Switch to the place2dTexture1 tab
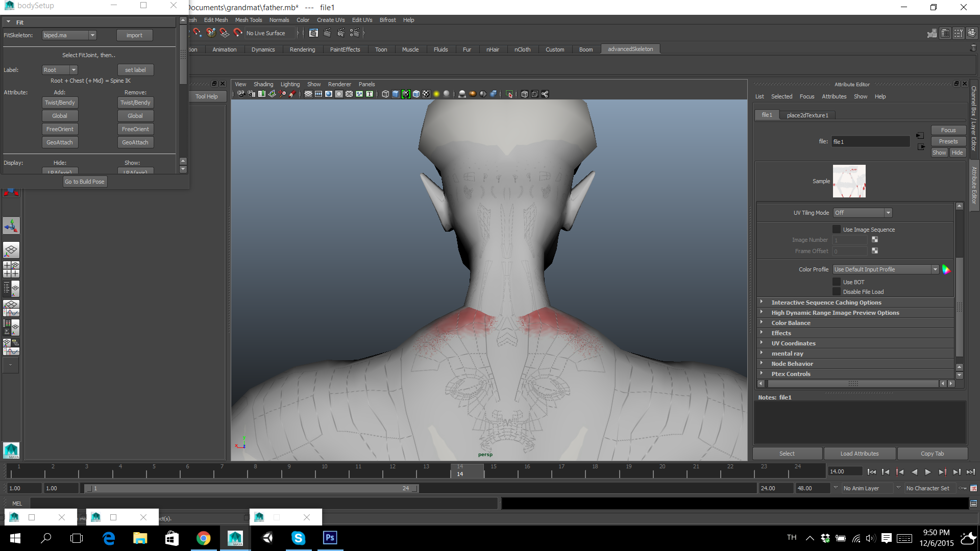 coord(807,115)
